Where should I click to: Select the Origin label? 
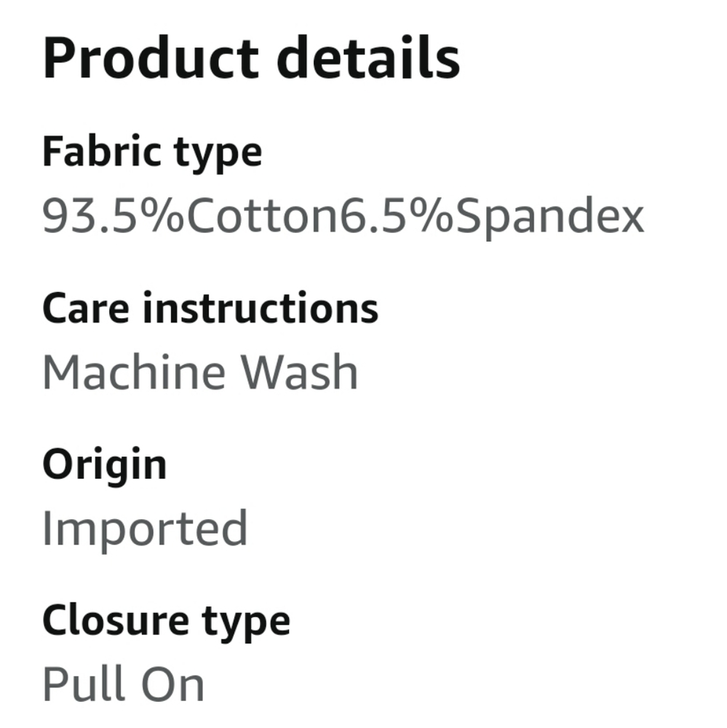pyautogui.click(x=104, y=464)
